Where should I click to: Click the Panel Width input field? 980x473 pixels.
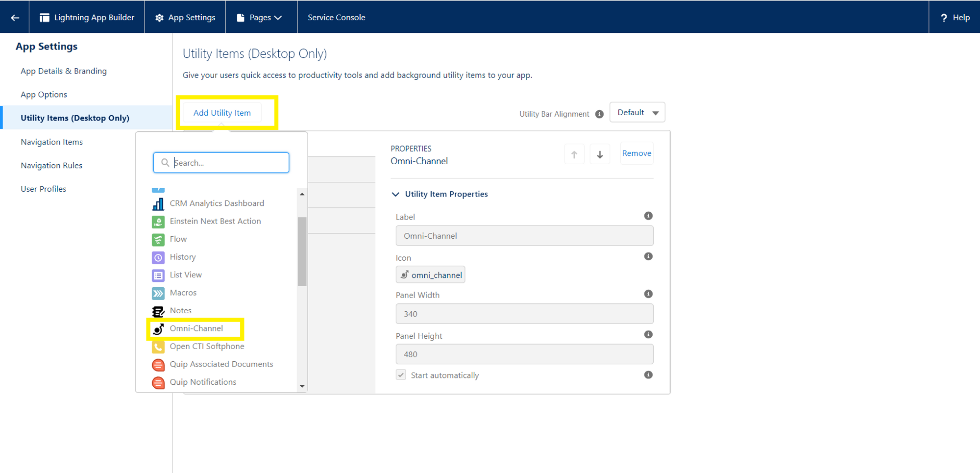pos(524,314)
